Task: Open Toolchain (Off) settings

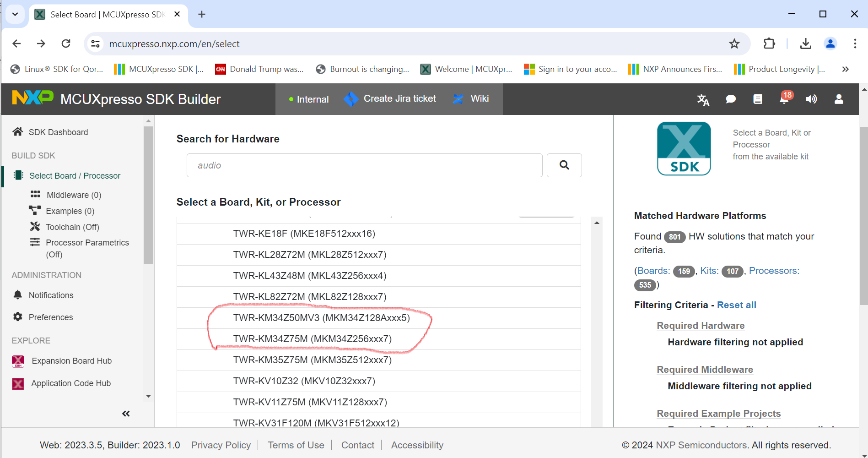Action: 72,227
